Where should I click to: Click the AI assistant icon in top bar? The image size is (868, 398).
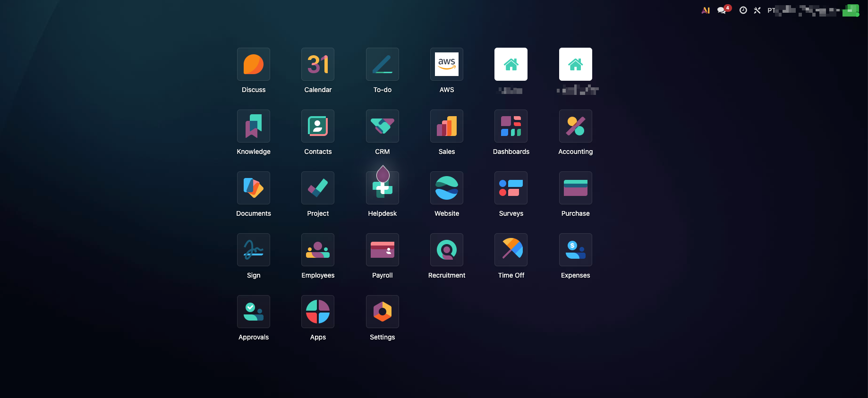click(706, 10)
